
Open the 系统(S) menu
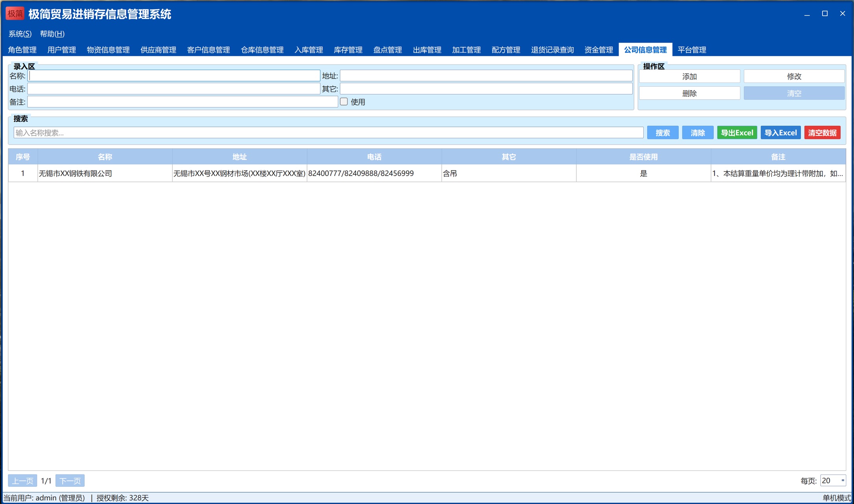point(20,34)
